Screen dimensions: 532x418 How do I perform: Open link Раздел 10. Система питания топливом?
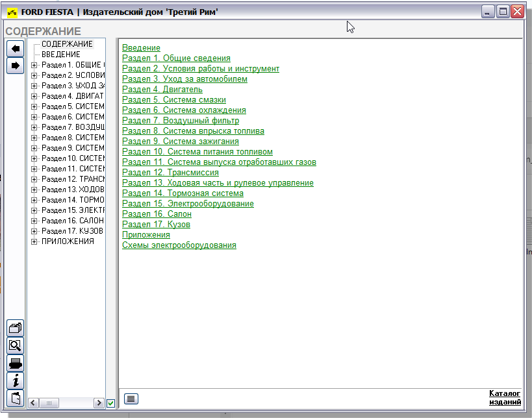(x=197, y=151)
